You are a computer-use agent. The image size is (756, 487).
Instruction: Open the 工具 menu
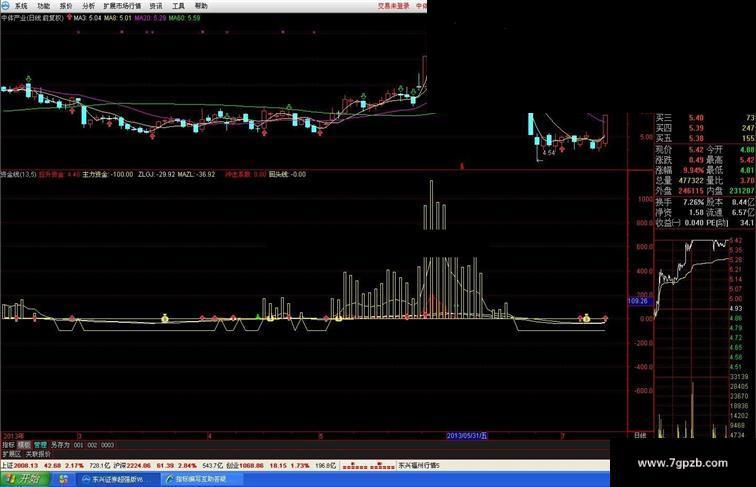pos(178,6)
